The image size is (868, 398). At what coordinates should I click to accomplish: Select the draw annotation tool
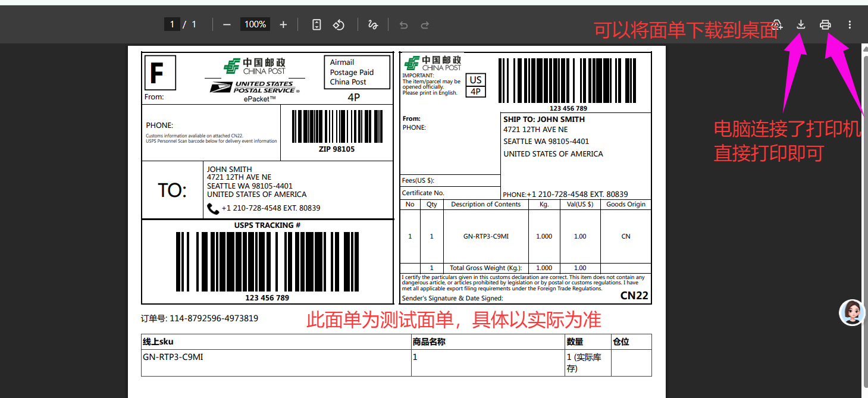click(x=373, y=24)
